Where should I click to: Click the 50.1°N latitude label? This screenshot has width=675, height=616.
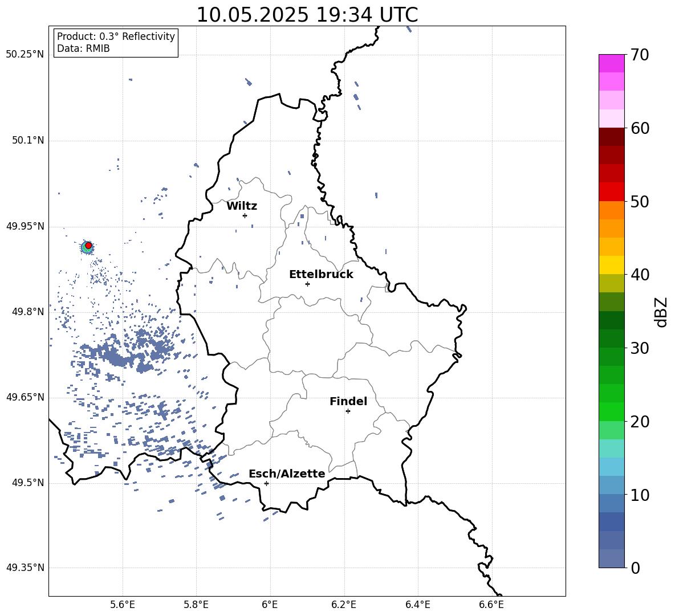pyautogui.click(x=28, y=141)
